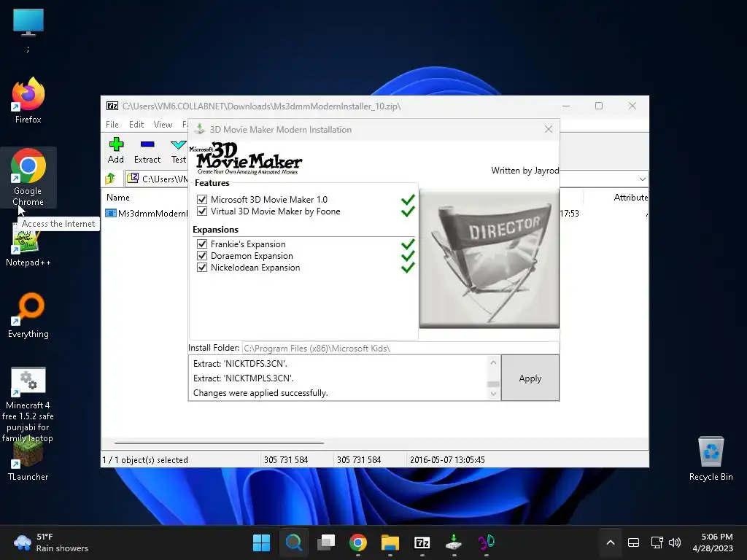Switch to the installer taskbar icon
Image resolution: width=747 pixels, height=560 pixels.
454,542
